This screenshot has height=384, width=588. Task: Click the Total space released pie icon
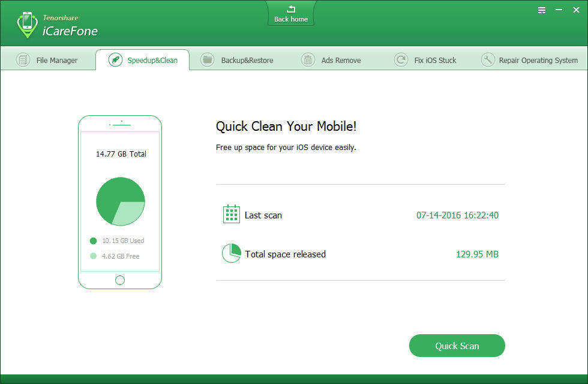(x=231, y=253)
